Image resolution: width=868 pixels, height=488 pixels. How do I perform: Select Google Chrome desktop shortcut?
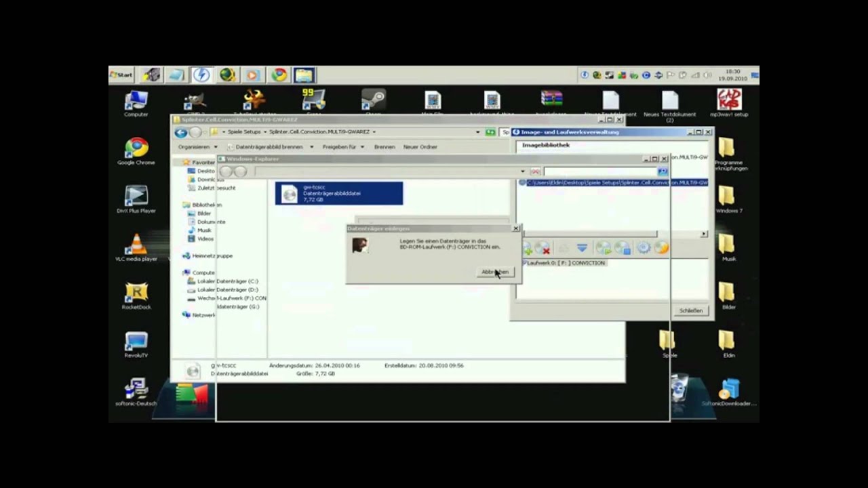136,151
